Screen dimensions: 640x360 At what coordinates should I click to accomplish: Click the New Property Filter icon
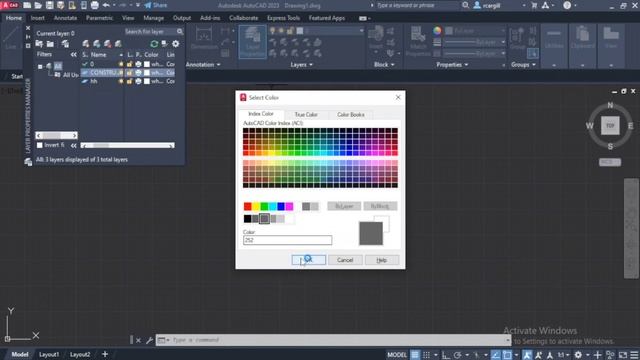tap(39, 44)
